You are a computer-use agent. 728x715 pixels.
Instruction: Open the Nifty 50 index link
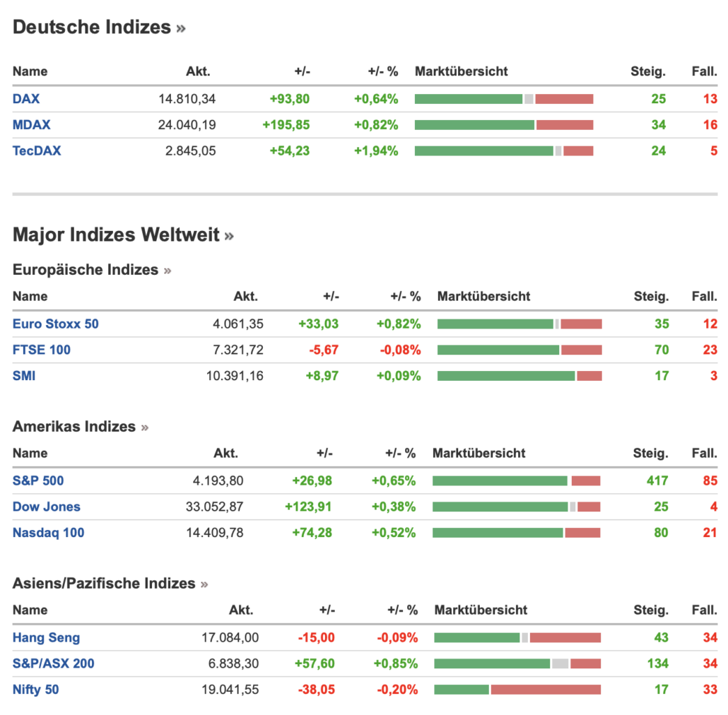tap(36, 690)
